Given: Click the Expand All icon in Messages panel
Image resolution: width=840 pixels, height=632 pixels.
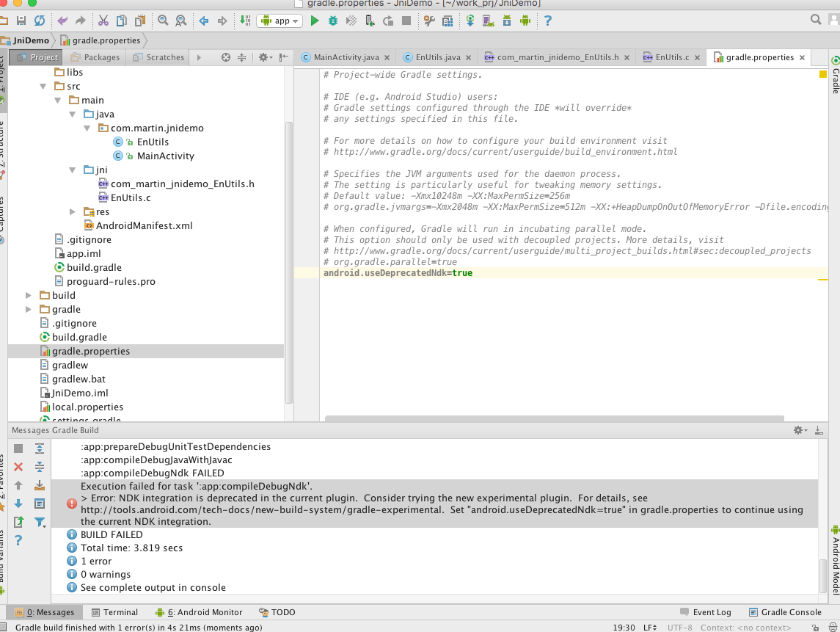Looking at the screenshot, I should [x=40, y=448].
